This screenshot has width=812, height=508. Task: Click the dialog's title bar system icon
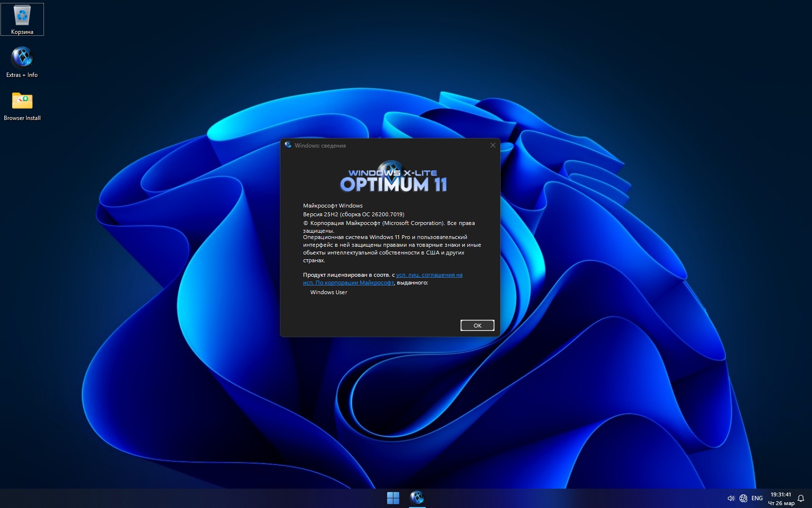pos(288,145)
